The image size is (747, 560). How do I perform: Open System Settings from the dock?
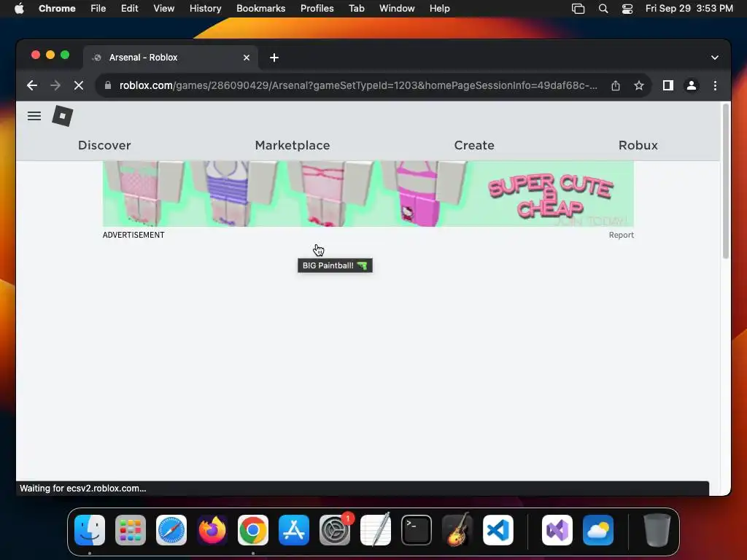pyautogui.click(x=335, y=530)
